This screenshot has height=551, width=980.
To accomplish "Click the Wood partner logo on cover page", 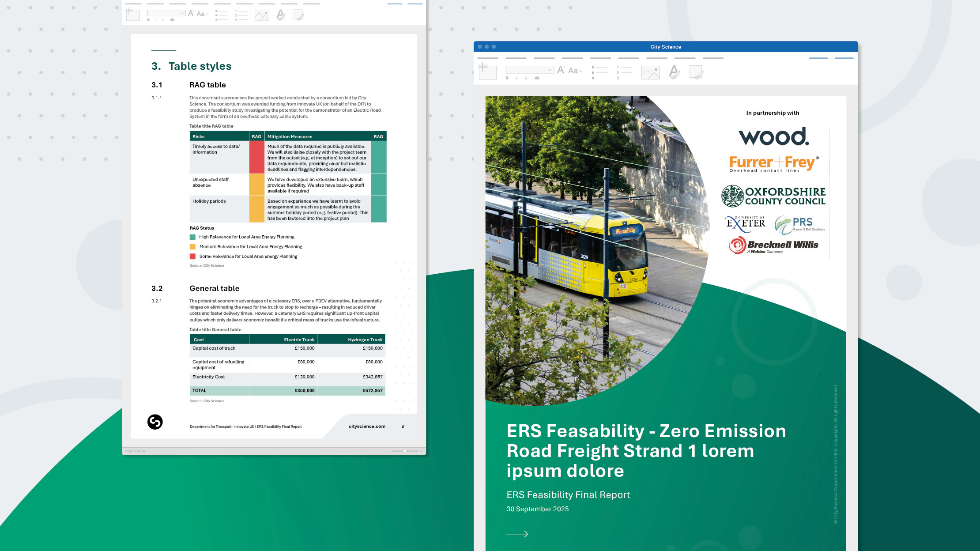I will (x=773, y=137).
